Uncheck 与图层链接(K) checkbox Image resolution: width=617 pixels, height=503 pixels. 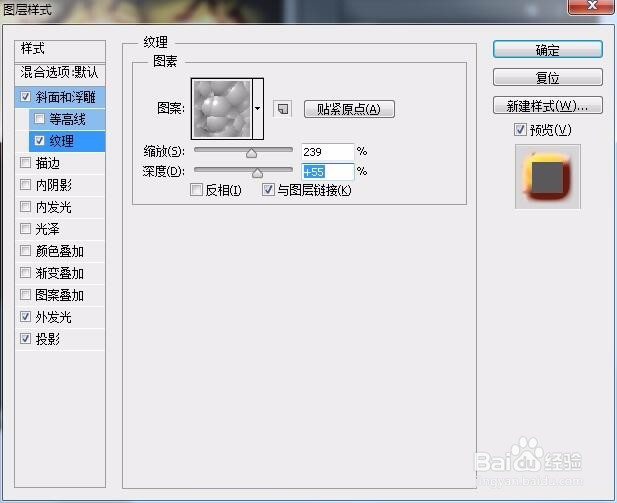tap(268, 190)
